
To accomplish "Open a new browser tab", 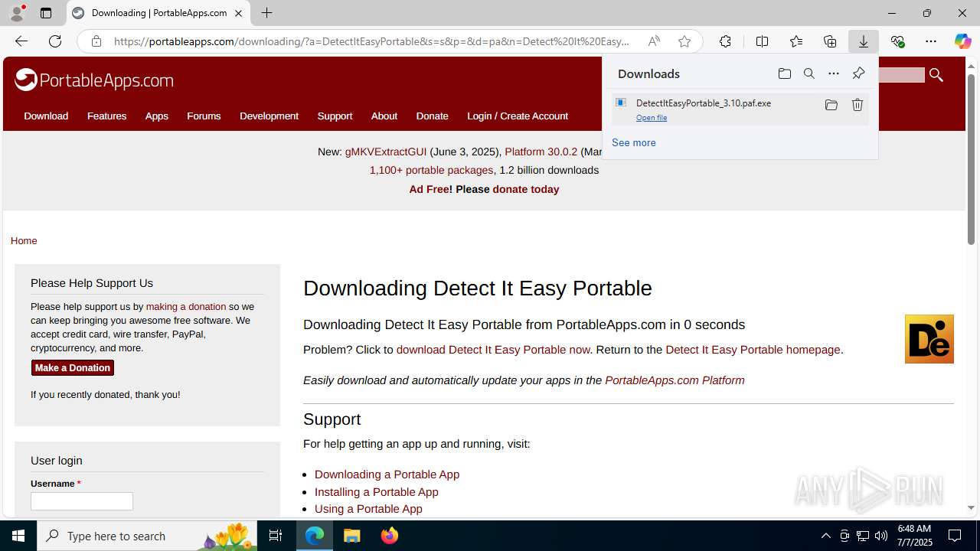I will [x=266, y=13].
